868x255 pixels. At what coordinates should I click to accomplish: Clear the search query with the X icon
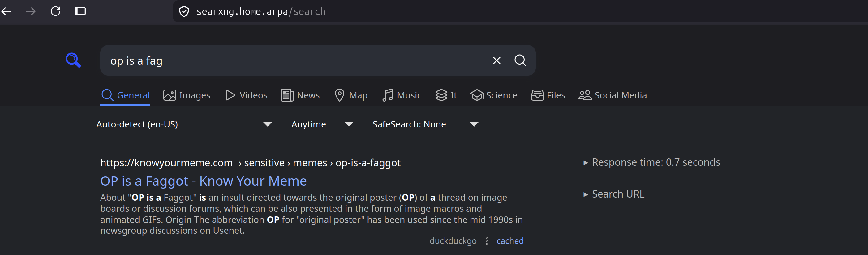pyautogui.click(x=497, y=61)
